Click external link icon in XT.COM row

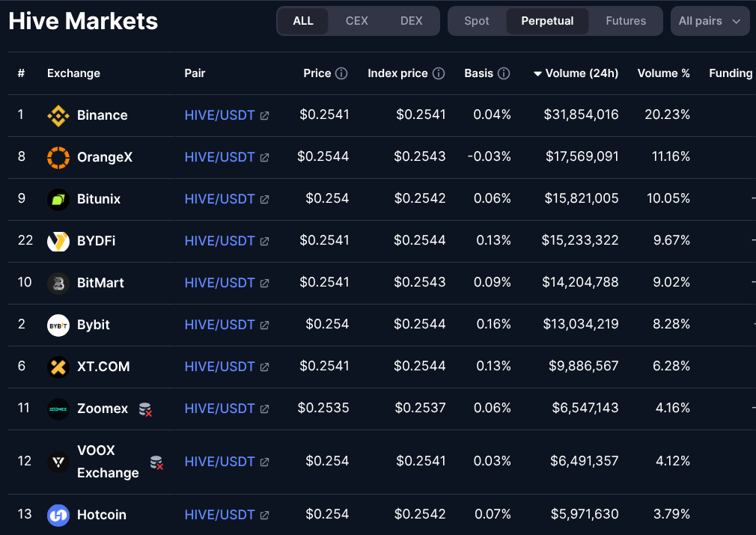pos(264,367)
